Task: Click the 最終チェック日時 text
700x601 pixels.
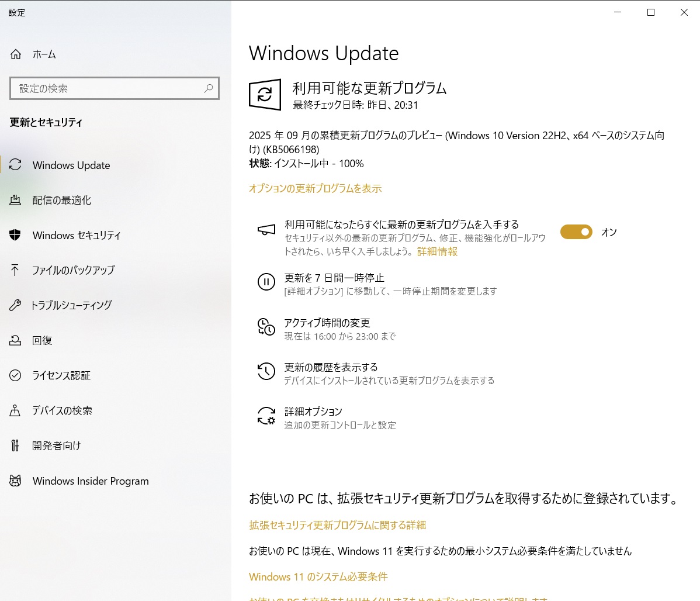Action: coord(355,105)
